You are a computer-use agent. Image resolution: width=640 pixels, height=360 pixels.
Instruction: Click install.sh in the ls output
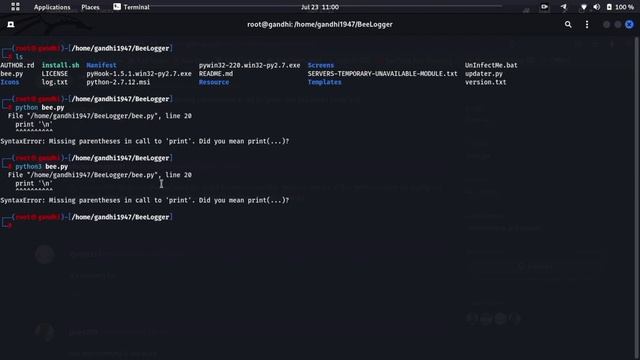click(60, 65)
